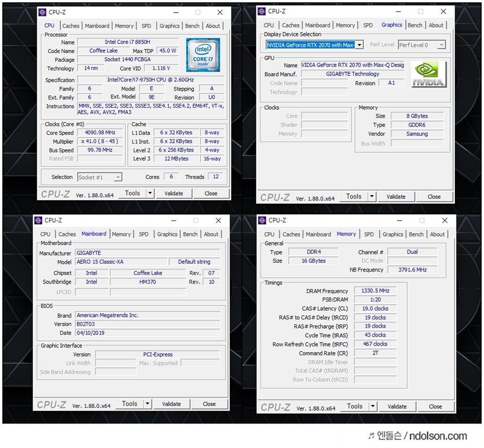Image resolution: width=484 pixels, height=448 pixels.
Task: Click the memory Type value GDDR6
Action: [x=417, y=125]
